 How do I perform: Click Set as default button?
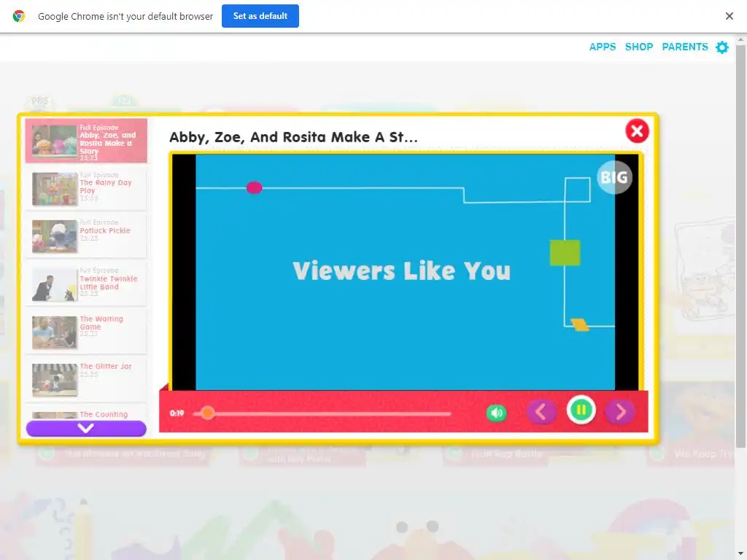[260, 16]
